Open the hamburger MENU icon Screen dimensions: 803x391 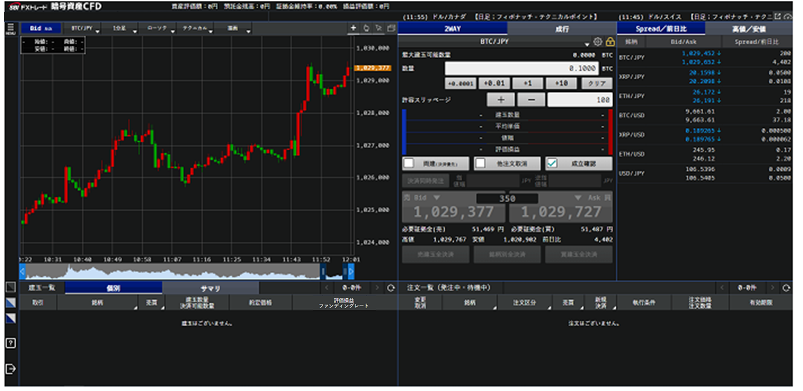11,29
